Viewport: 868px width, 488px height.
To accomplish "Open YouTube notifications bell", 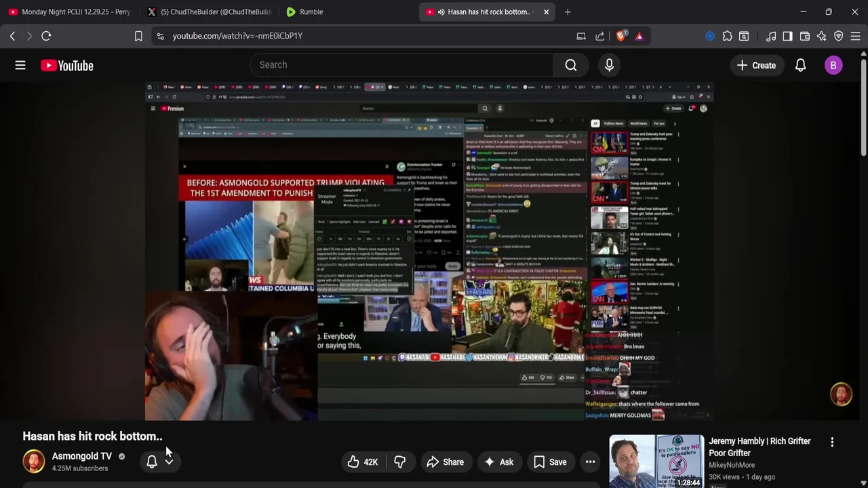I will point(801,65).
